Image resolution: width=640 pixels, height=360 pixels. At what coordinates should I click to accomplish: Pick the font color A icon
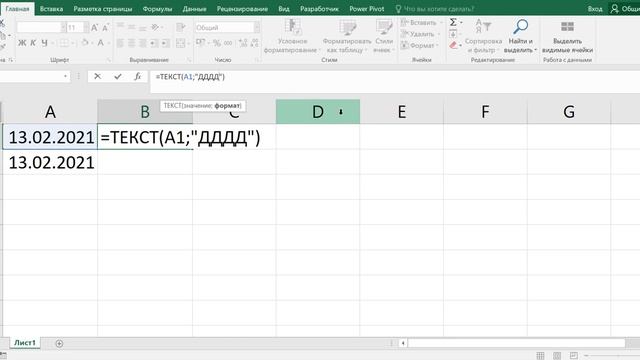[100, 43]
